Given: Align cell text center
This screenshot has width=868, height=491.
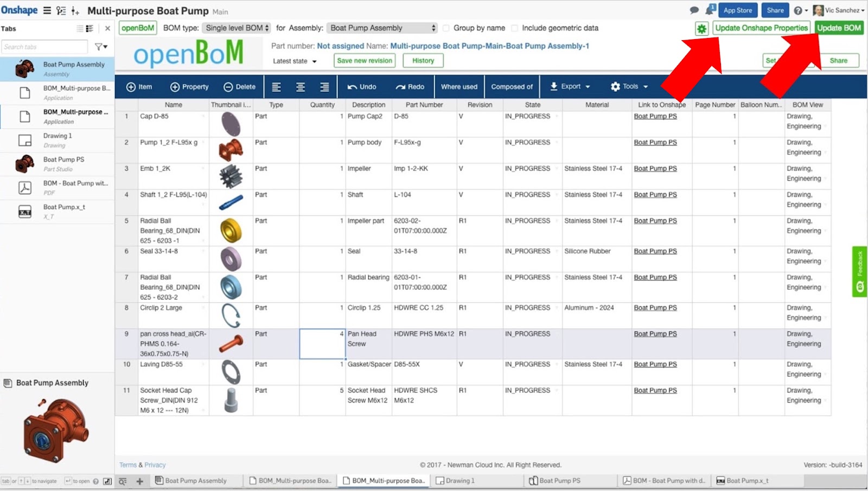Looking at the screenshot, I should (x=300, y=87).
